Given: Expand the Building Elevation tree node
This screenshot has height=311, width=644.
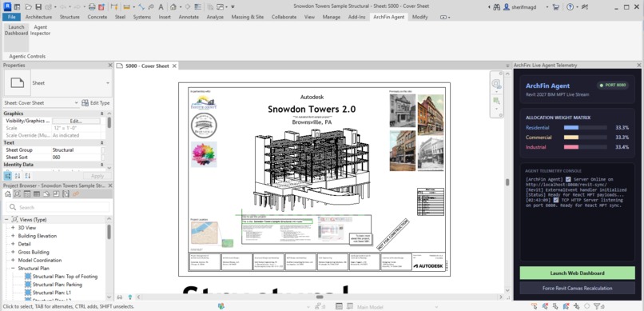Looking at the screenshot, I should (x=13, y=236).
